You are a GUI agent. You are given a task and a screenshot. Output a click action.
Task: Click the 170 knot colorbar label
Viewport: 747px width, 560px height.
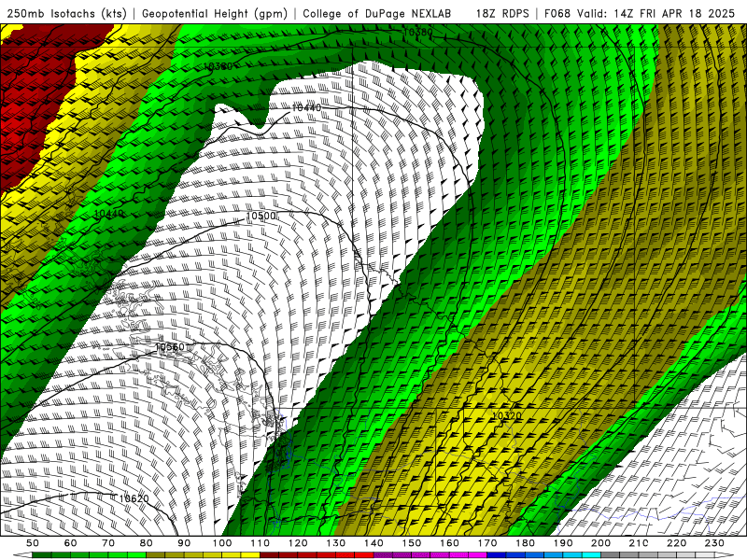pyautogui.click(x=486, y=543)
